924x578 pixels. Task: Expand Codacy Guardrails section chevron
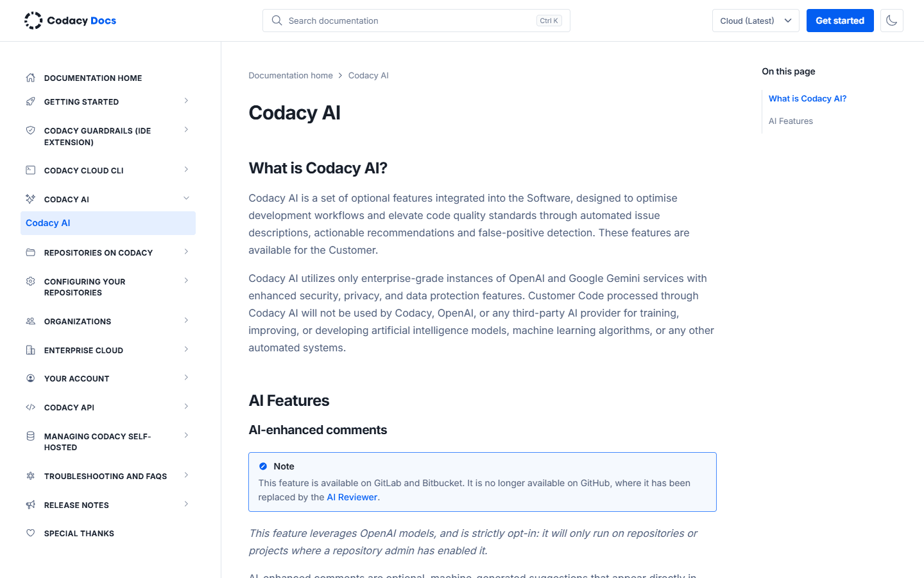186,130
